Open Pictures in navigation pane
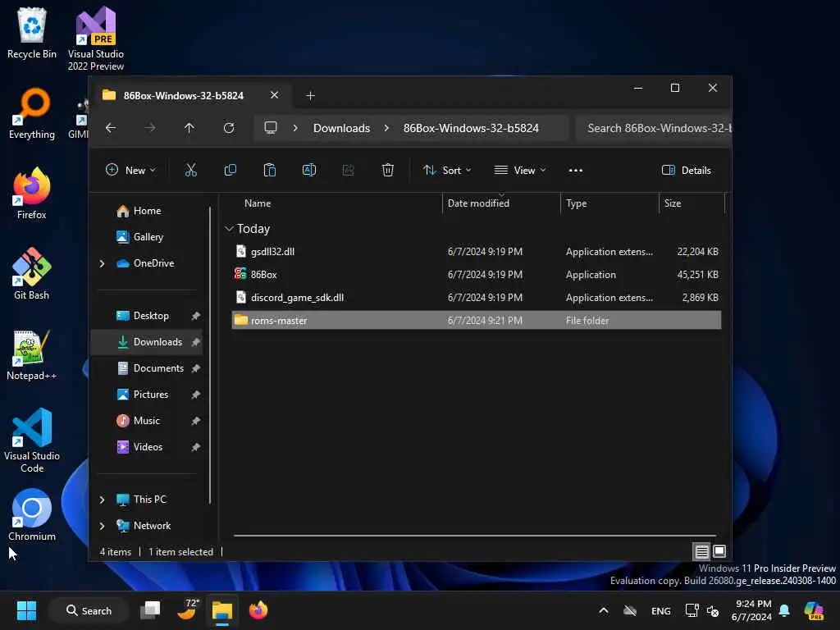This screenshot has width=840, height=630. coord(151,395)
